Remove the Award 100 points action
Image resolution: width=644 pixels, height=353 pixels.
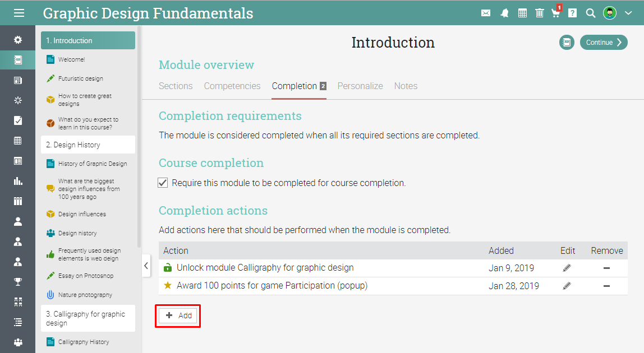(606, 286)
